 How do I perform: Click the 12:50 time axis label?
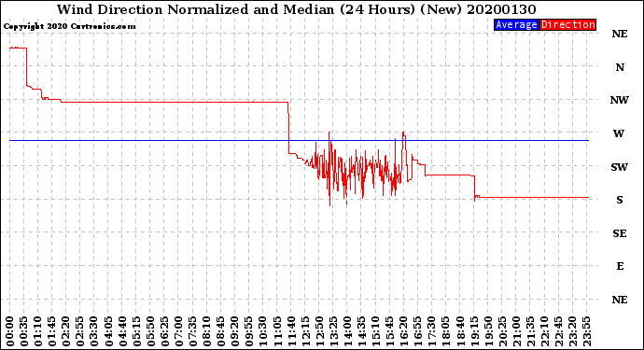pos(319,331)
